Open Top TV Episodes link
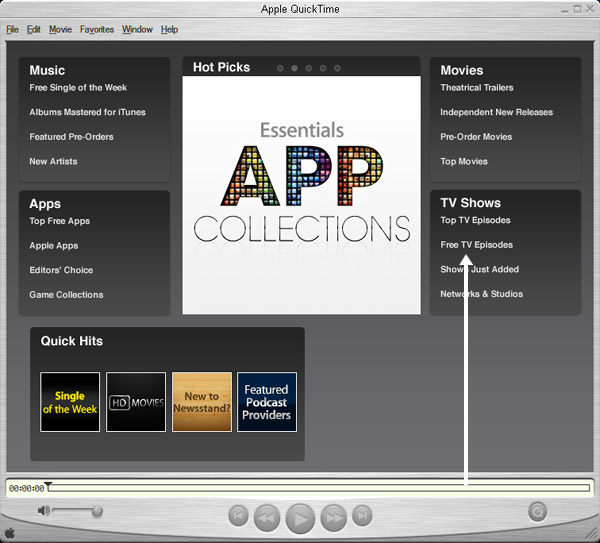600x543 pixels. (x=475, y=220)
